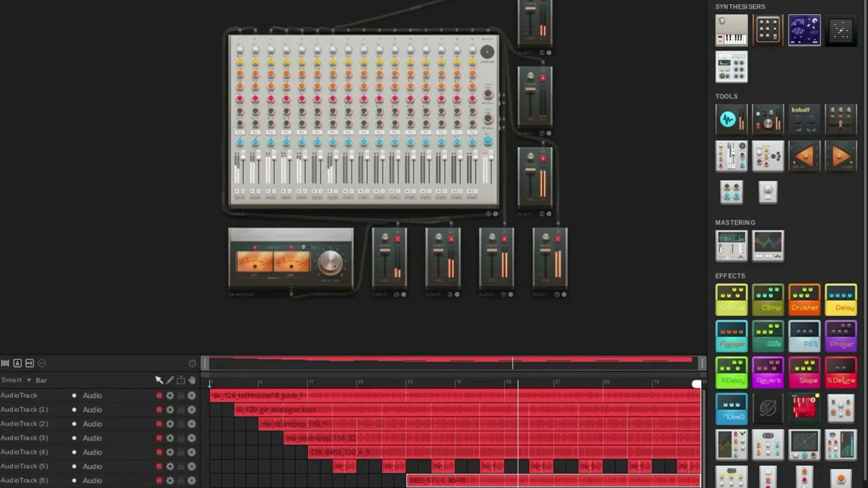This screenshot has width=868, height=488.
Task: Click the AudioTrack (4) track name
Action: tap(24, 452)
